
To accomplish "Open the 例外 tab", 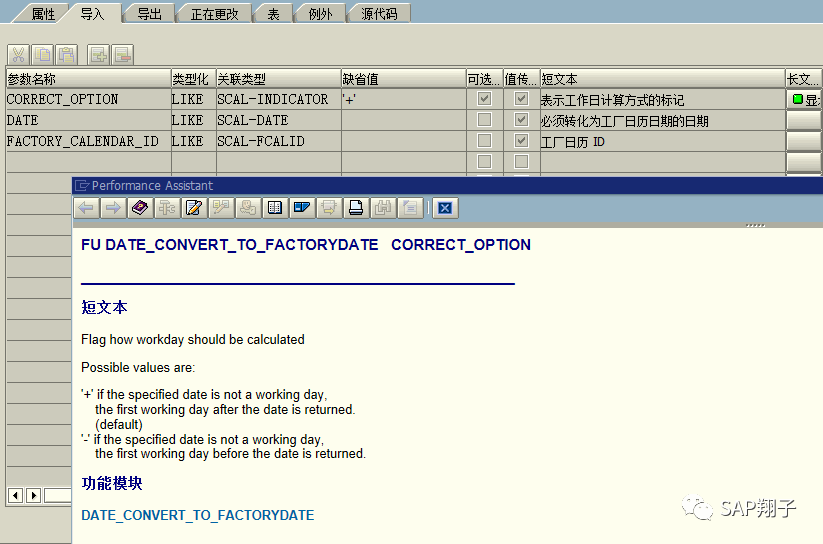I will 321,14.
